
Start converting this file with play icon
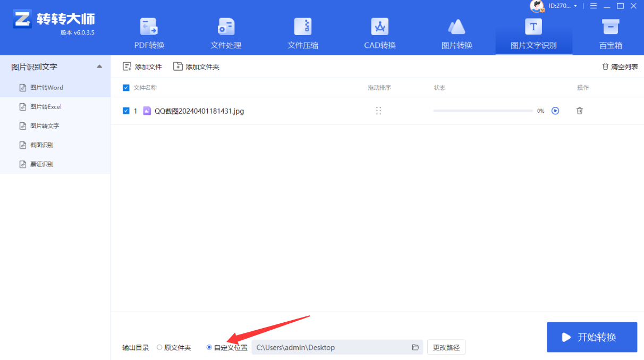pos(555,111)
